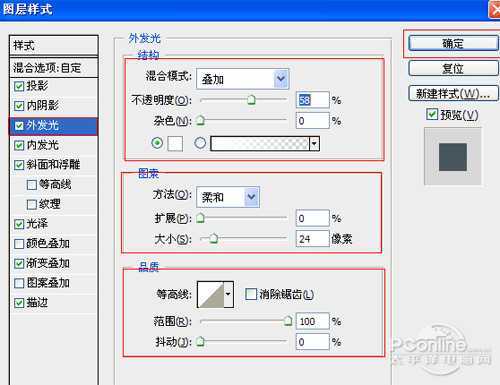Select the 渐变叠加 style row label
The width and height of the screenshot is (500, 385).
[x=48, y=263]
